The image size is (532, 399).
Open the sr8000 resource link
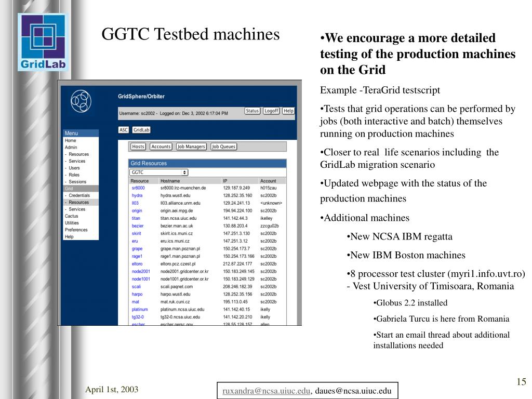pos(138,188)
